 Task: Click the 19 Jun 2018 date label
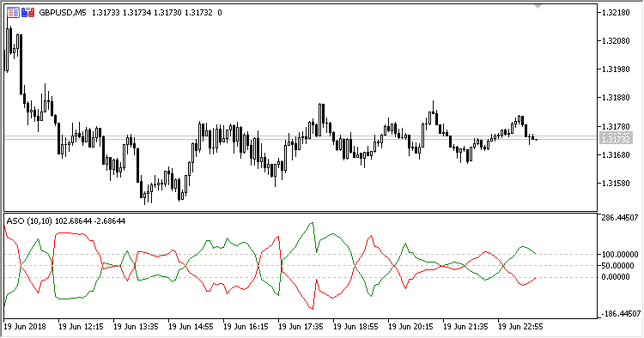point(25,327)
